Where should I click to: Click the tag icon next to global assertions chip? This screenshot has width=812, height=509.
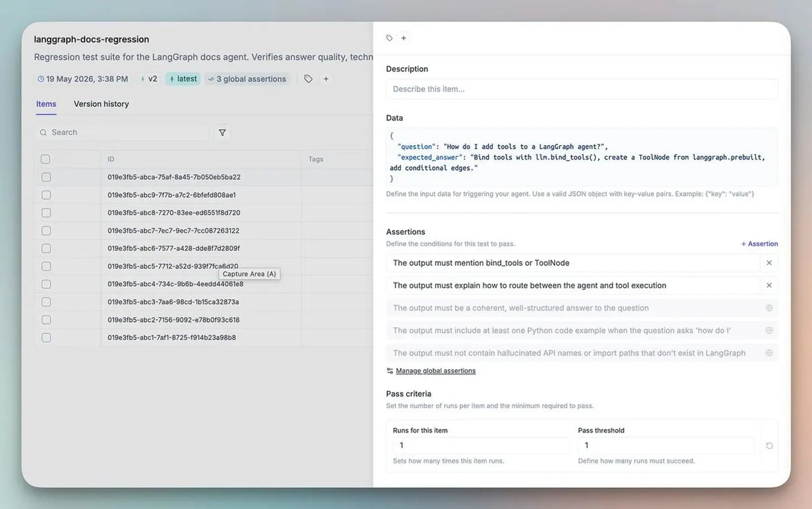[x=308, y=79]
